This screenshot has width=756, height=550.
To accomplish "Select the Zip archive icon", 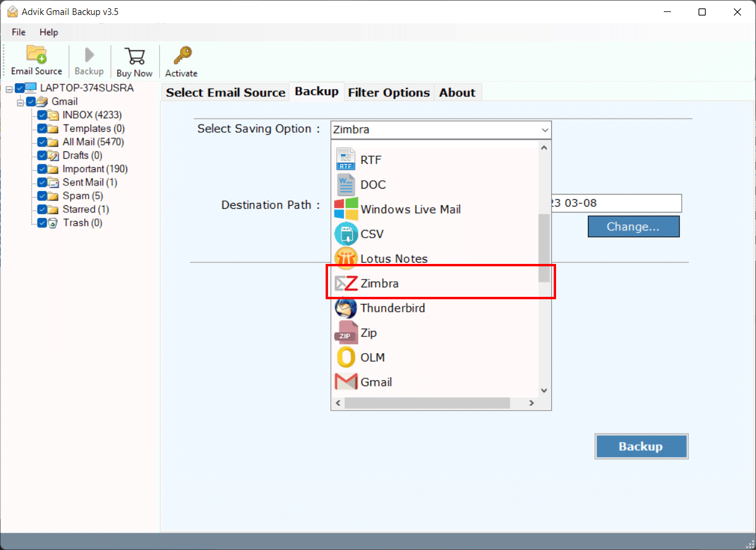I will (x=346, y=333).
